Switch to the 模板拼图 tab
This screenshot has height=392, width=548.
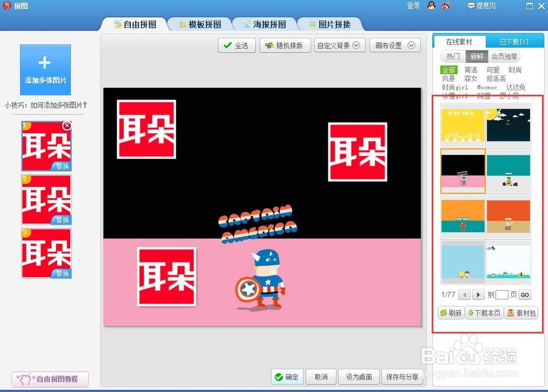coord(200,25)
